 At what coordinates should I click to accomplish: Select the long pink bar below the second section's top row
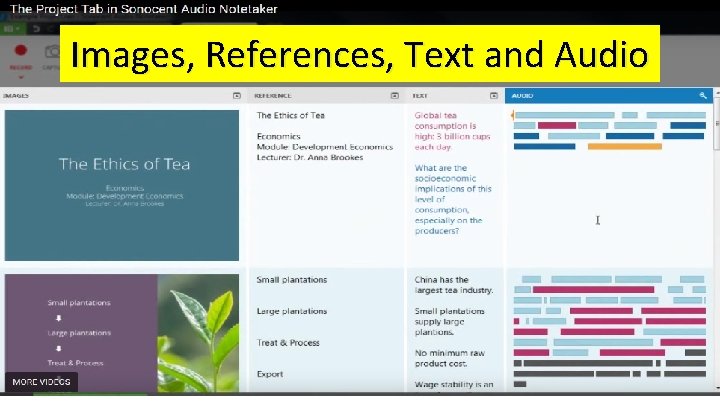tap(593, 289)
